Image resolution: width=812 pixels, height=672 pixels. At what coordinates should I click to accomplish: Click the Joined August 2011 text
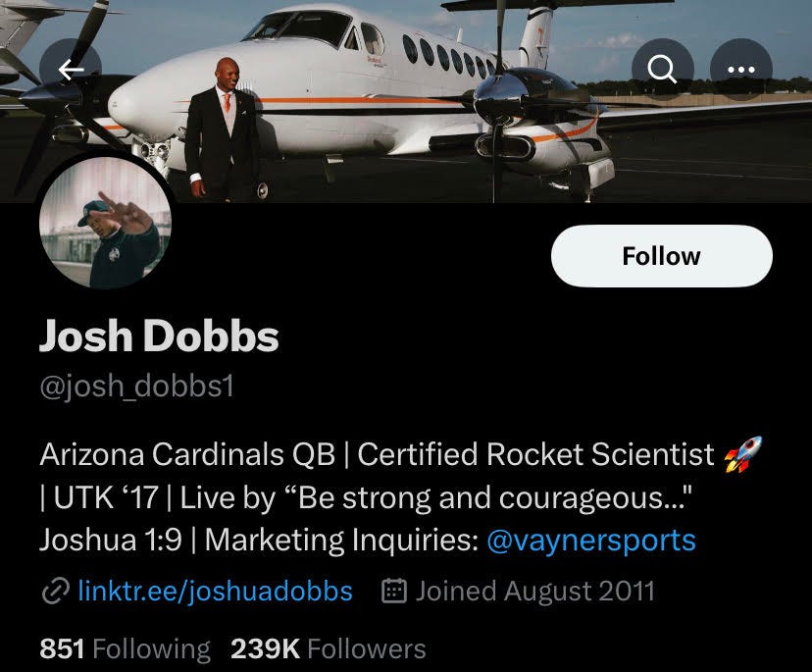(534, 592)
